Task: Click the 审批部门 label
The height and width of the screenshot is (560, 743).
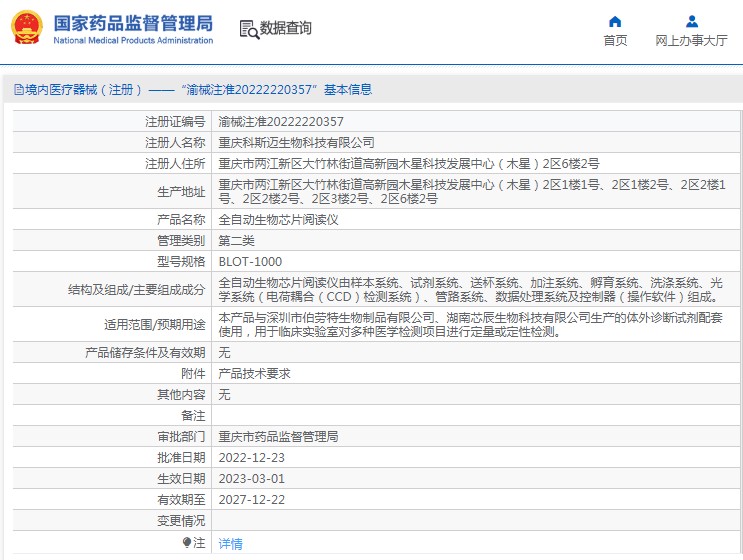Action: coord(181,437)
